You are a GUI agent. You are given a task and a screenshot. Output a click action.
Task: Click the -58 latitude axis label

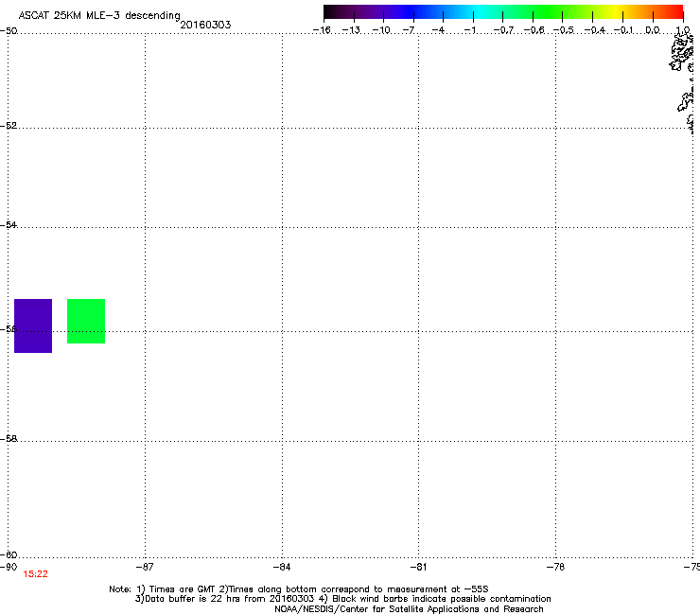pos(9,439)
